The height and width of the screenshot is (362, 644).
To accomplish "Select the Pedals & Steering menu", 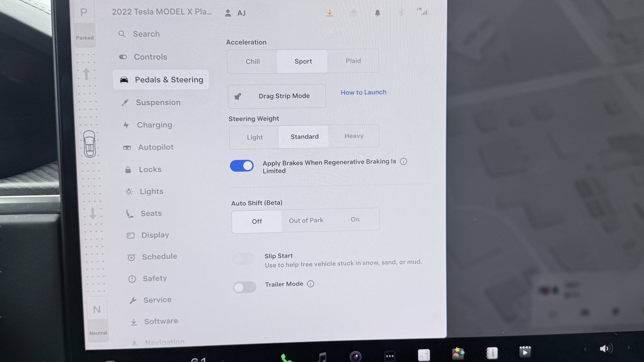I will pos(161,80).
